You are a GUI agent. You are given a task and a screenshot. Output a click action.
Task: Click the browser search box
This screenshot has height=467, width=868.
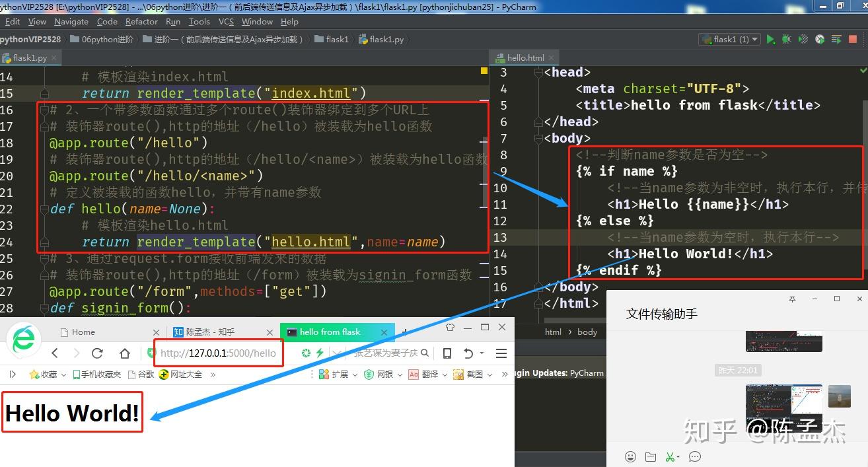pos(385,353)
